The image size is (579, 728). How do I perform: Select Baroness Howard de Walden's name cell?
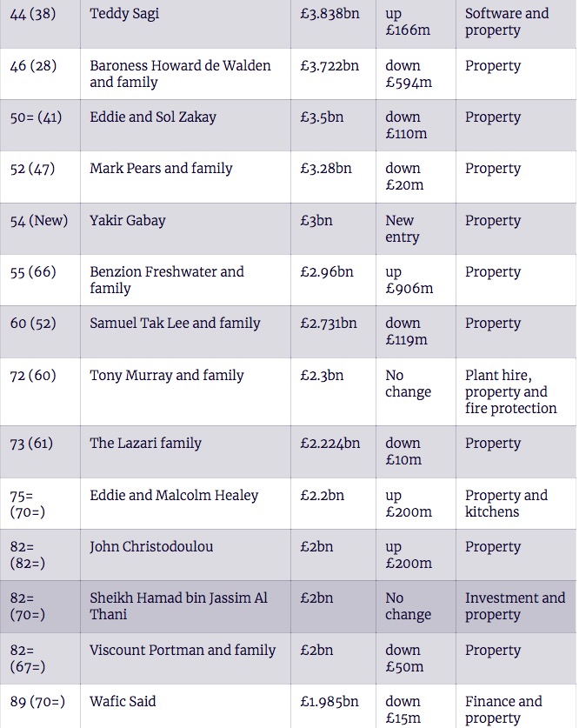coord(180,74)
